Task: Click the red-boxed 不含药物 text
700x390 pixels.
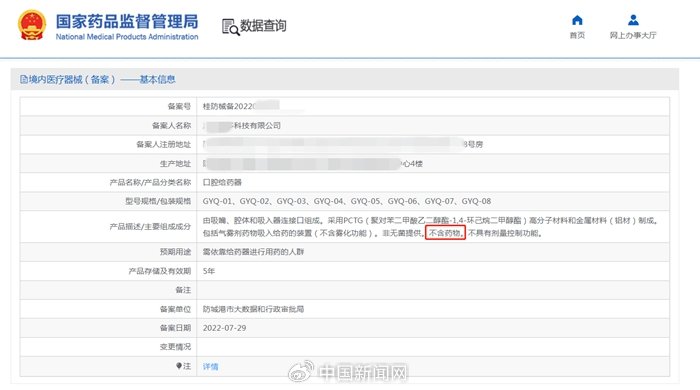Action: click(x=445, y=233)
